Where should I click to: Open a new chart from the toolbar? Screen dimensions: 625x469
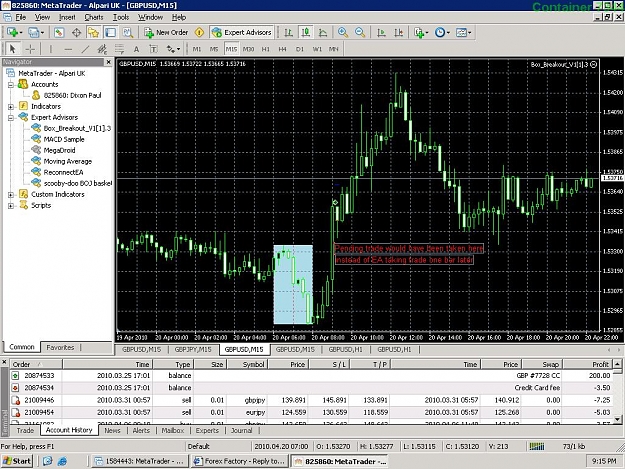(14, 33)
